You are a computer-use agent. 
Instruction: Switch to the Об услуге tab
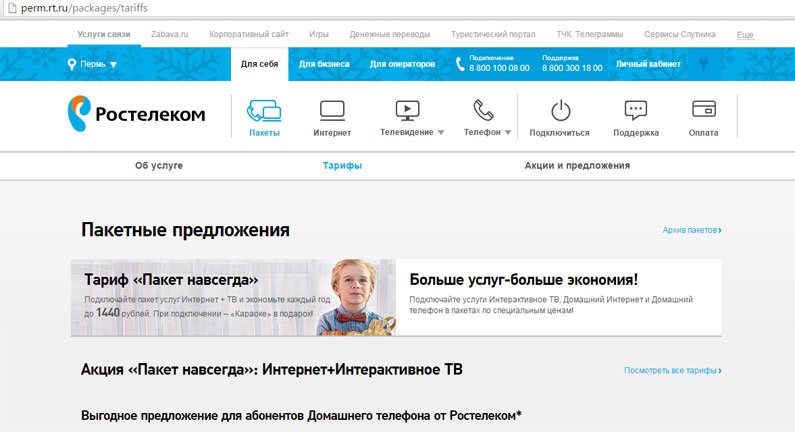coord(159,165)
